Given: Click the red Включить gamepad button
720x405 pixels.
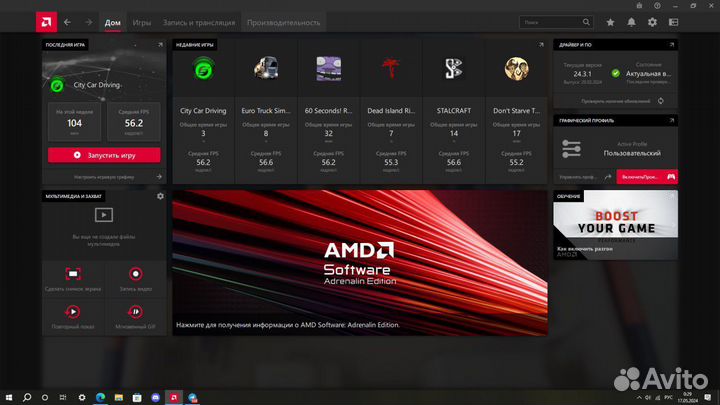Looking at the screenshot, I should [647, 177].
